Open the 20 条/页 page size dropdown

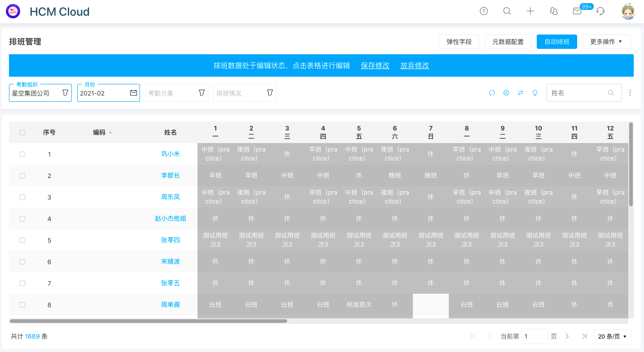coord(613,336)
